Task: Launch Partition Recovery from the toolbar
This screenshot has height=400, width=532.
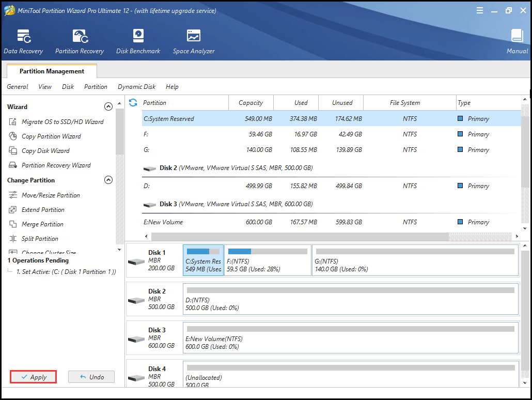Action: tap(79, 41)
